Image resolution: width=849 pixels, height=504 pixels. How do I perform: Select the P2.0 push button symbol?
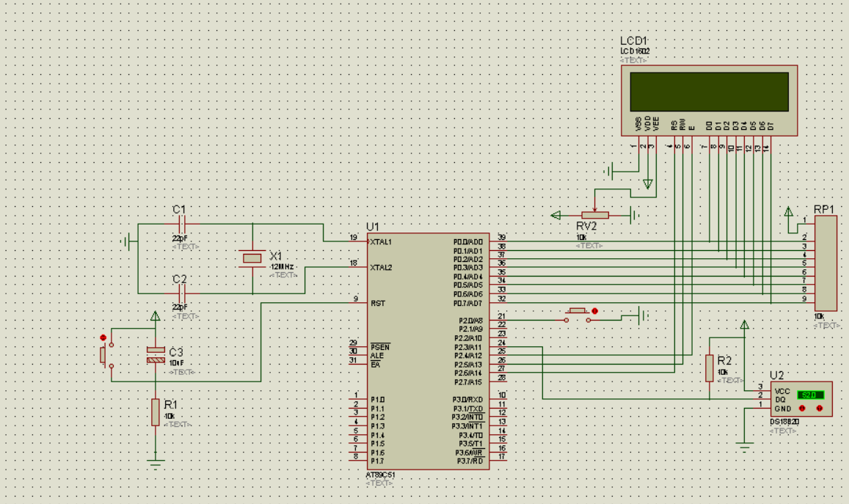(577, 315)
